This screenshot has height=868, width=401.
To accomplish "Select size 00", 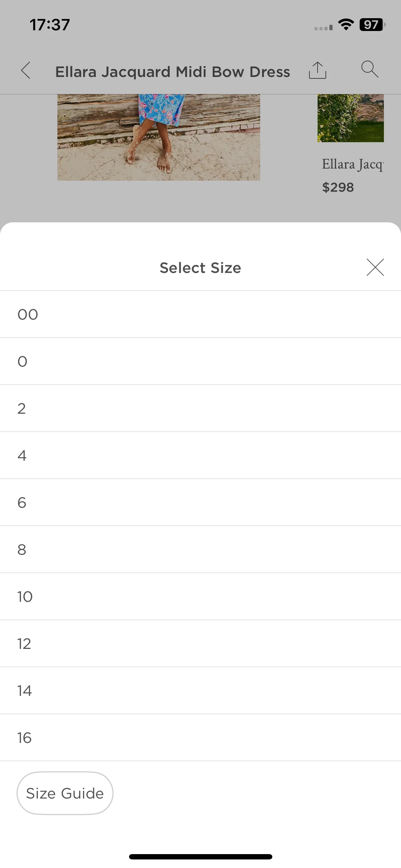I will (200, 314).
